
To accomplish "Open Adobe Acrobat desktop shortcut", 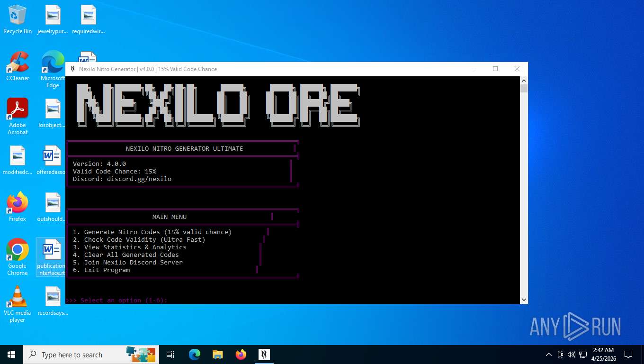I will coord(18,117).
